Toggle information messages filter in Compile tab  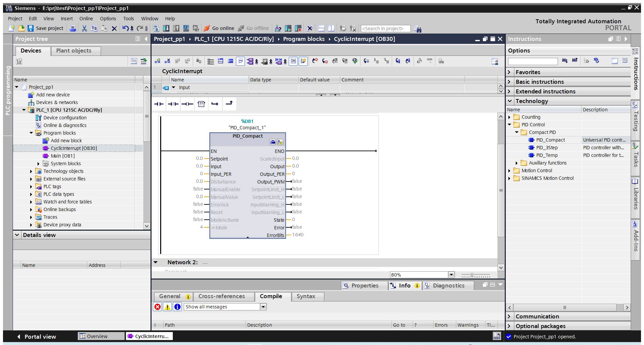tap(177, 307)
